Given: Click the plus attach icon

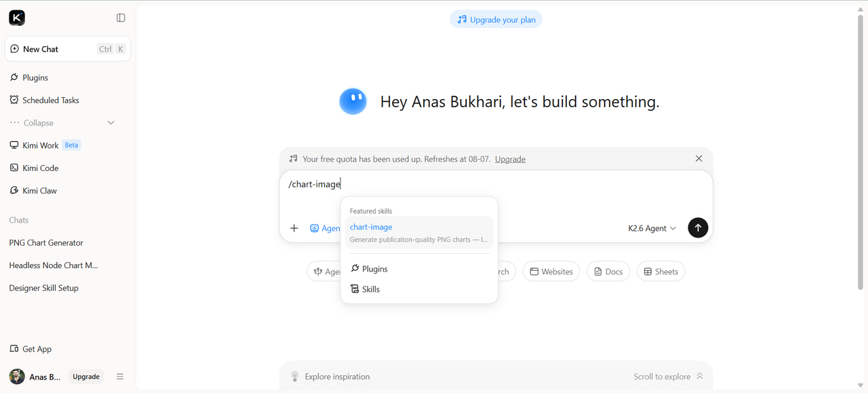Looking at the screenshot, I should (294, 228).
